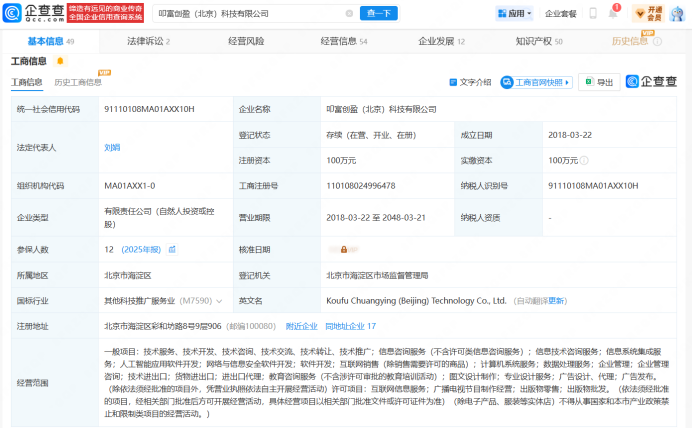
Task: Open the 文字介绍 text introduction
Action: (470, 82)
